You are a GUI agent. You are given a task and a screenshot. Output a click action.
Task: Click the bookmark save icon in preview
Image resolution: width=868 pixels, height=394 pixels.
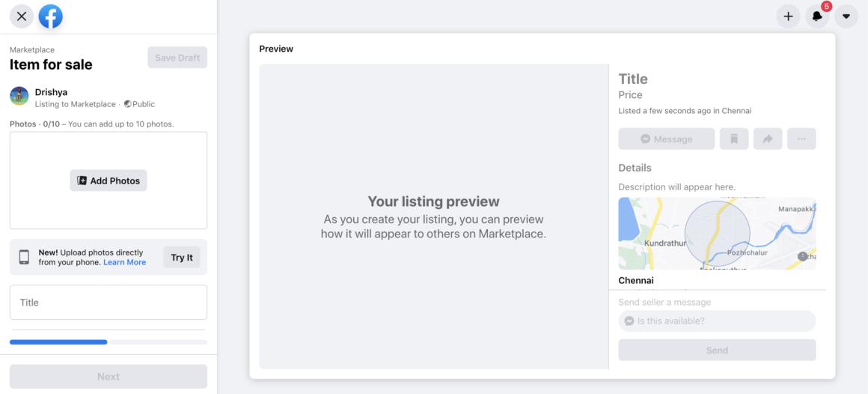[x=734, y=139]
